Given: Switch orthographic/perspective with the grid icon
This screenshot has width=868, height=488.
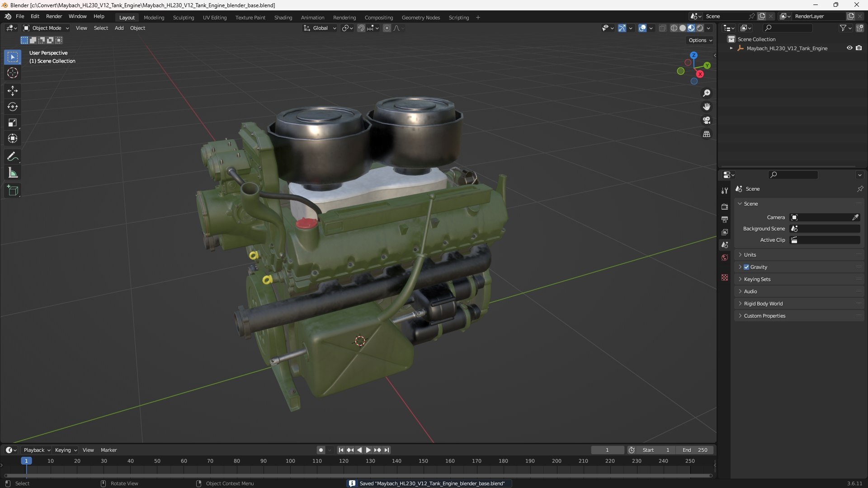Looking at the screenshot, I should click(707, 134).
